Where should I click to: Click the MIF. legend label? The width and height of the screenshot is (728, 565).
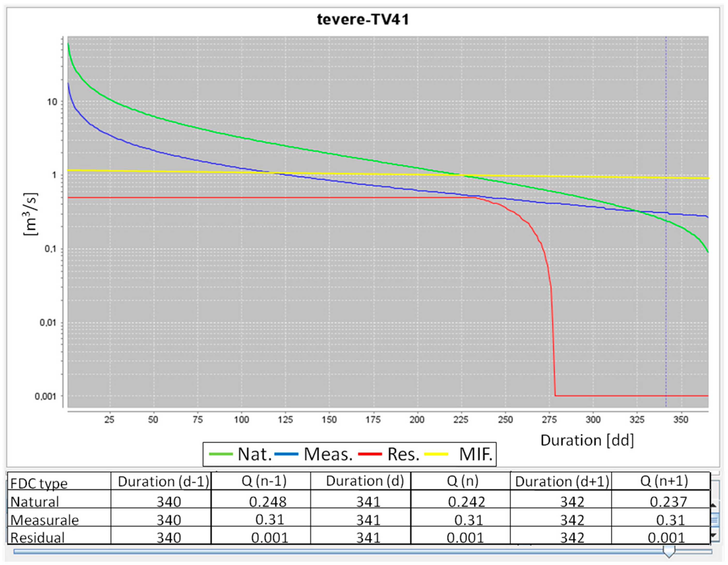[x=476, y=454]
